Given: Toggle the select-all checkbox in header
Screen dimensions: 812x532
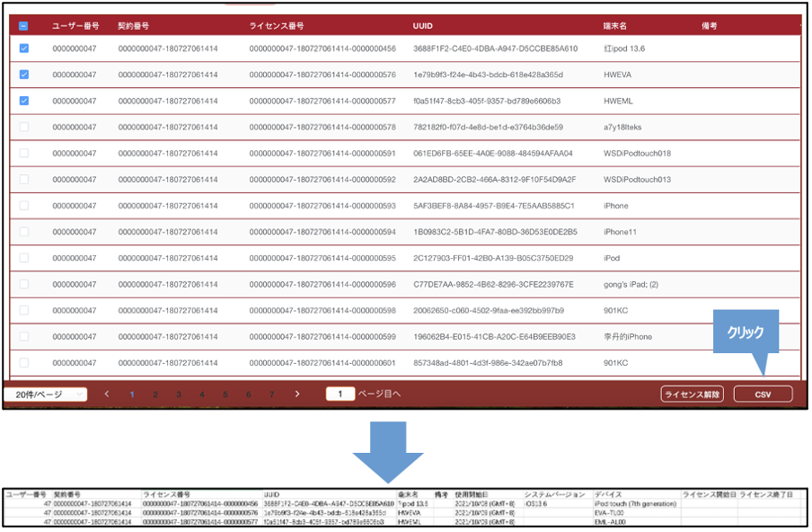Looking at the screenshot, I should coord(23,27).
